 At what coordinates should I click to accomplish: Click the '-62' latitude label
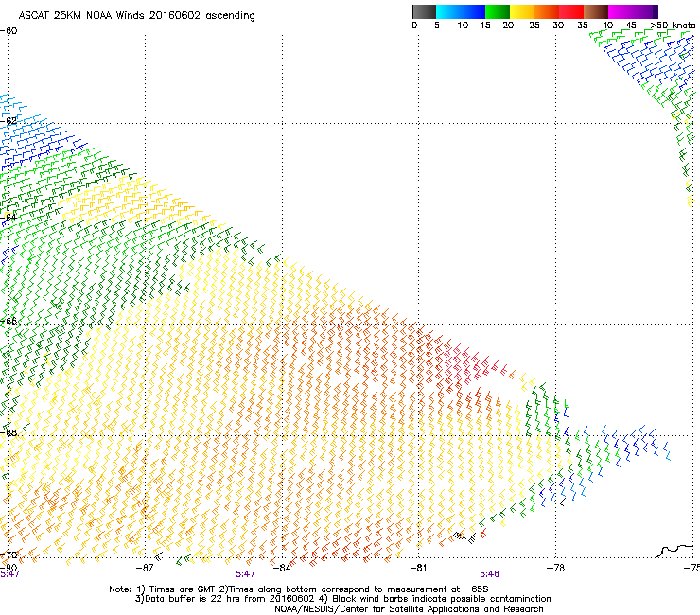click(9, 121)
